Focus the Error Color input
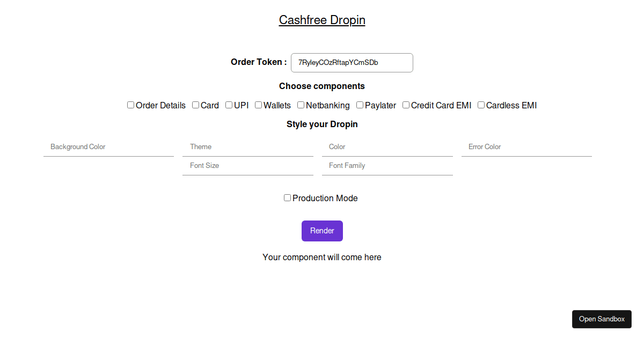Image resolution: width=644 pixels, height=338 pixels. [x=526, y=146]
